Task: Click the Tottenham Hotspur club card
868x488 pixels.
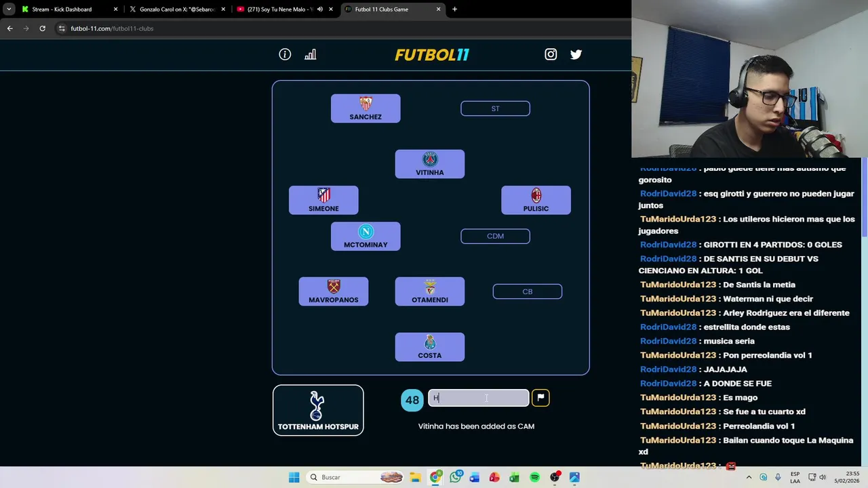Action: tap(318, 410)
